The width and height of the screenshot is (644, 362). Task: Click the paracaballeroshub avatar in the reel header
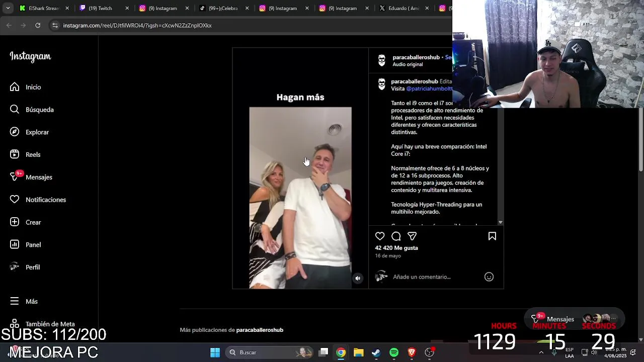[382, 61]
